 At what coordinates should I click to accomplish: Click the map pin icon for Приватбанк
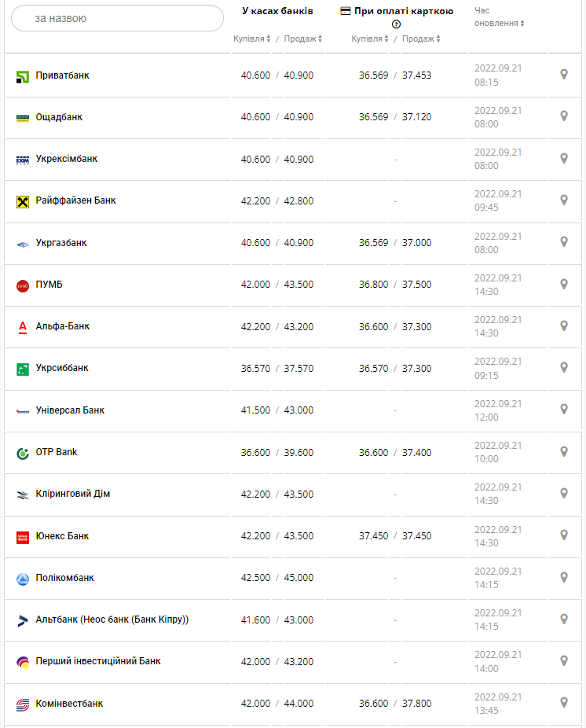563,75
